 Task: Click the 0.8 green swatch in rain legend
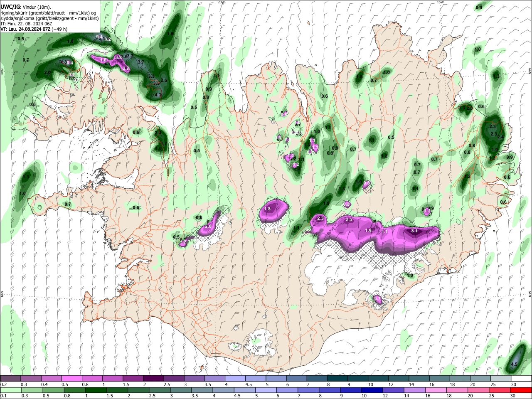tap(75, 390)
